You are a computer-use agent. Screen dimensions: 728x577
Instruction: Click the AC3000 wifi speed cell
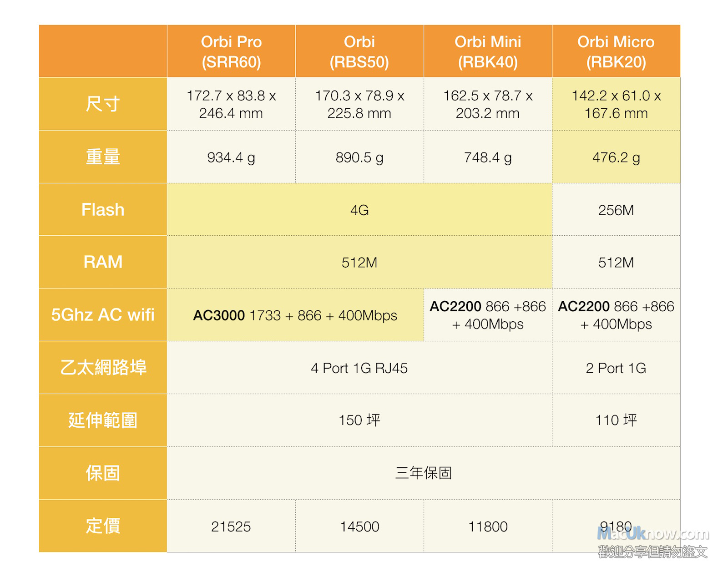(x=295, y=315)
